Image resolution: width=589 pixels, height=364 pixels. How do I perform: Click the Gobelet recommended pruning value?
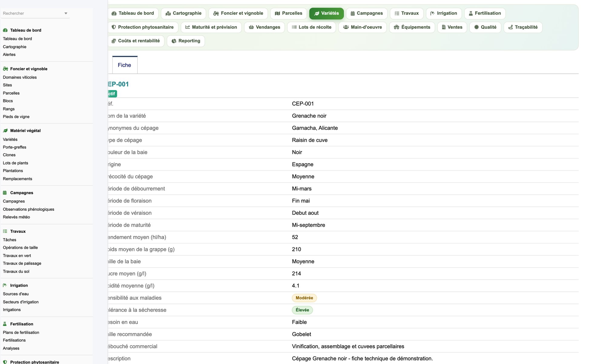[301, 334]
